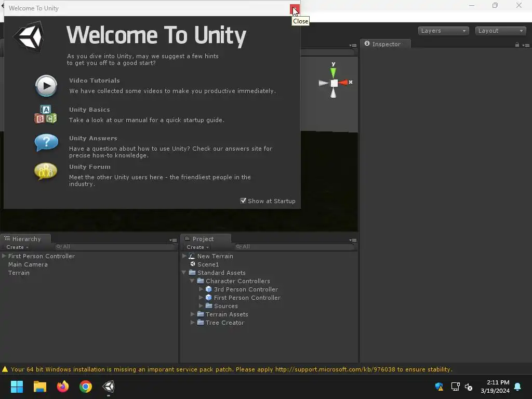The height and width of the screenshot is (399, 532).
Task: Click the New Terrain asset icon
Action: click(x=192, y=256)
